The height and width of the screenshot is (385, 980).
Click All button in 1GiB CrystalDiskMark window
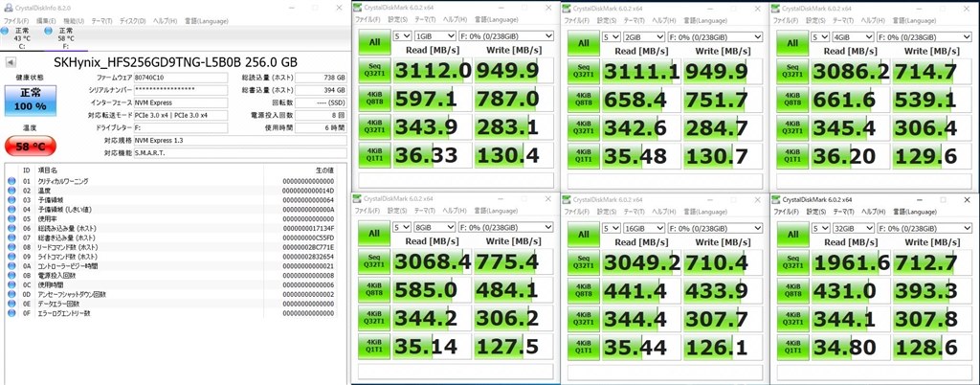coord(374,43)
